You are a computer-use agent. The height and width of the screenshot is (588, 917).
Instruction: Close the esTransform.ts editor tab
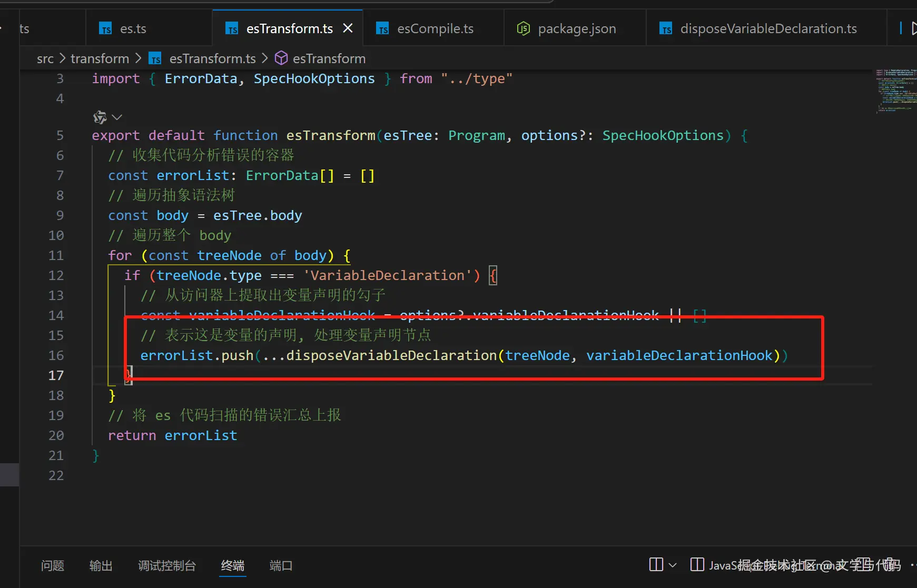348,28
